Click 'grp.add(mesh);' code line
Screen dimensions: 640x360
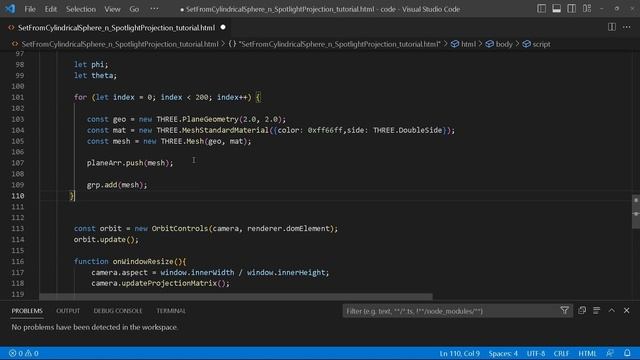pos(117,185)
